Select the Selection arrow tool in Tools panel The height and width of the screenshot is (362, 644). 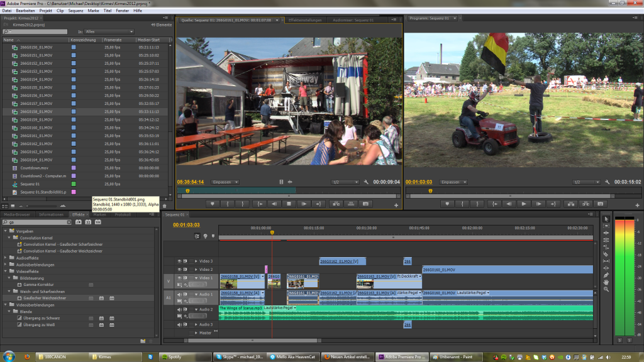click(606, 219)
